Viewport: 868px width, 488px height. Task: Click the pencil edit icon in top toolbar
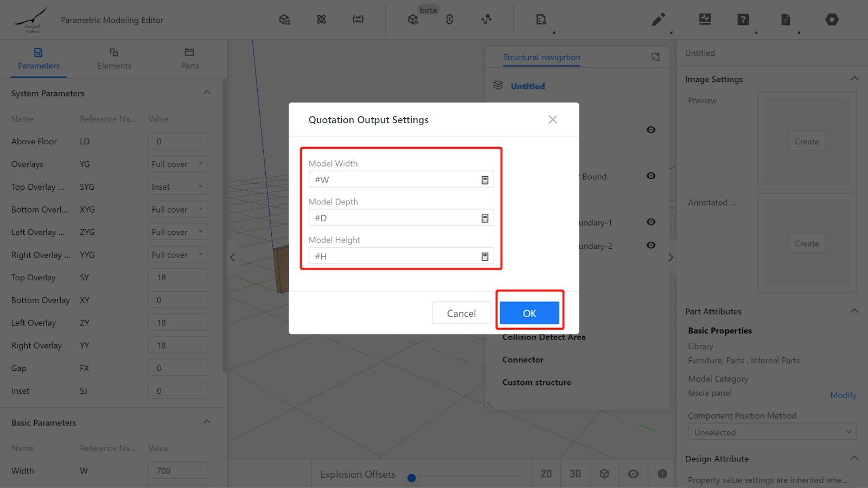pyautogui.click(x=658, y=20)
